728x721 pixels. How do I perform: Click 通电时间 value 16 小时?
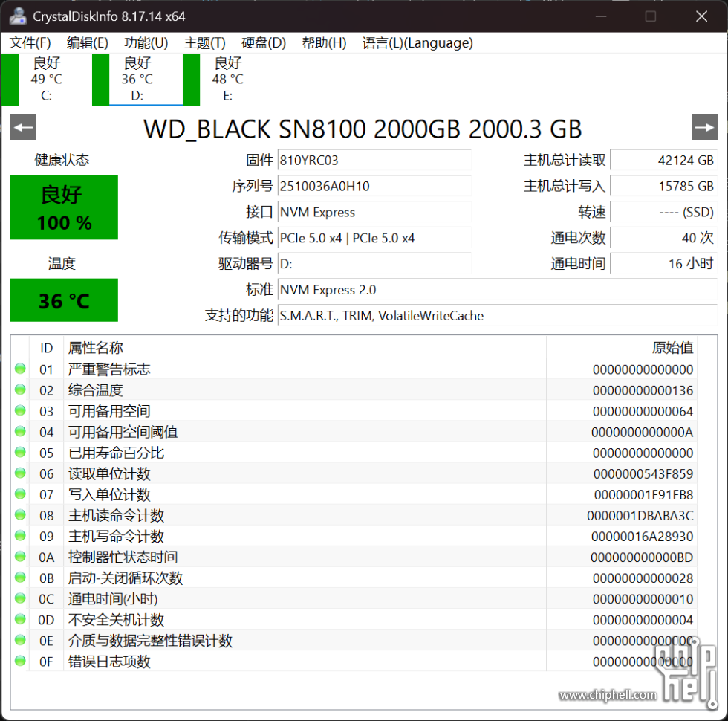663,264
